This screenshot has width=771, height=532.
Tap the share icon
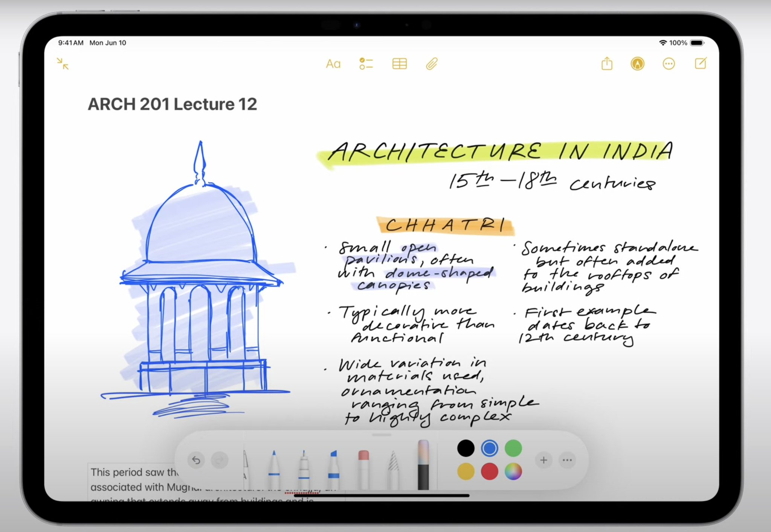point(607,64)
